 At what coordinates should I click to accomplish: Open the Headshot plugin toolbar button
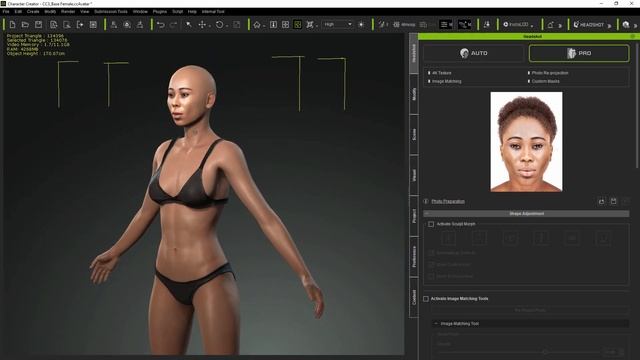[589, 25]
